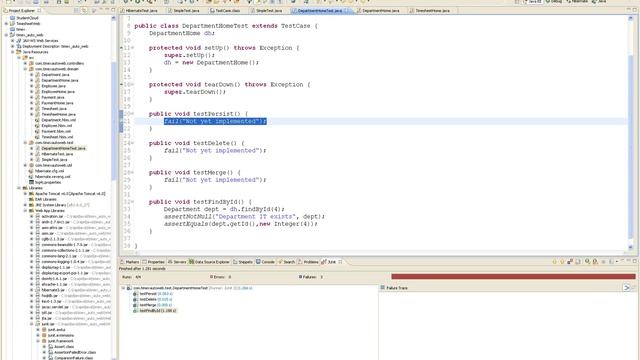
Task: Open the Servers tab
Action: [177, 262]
